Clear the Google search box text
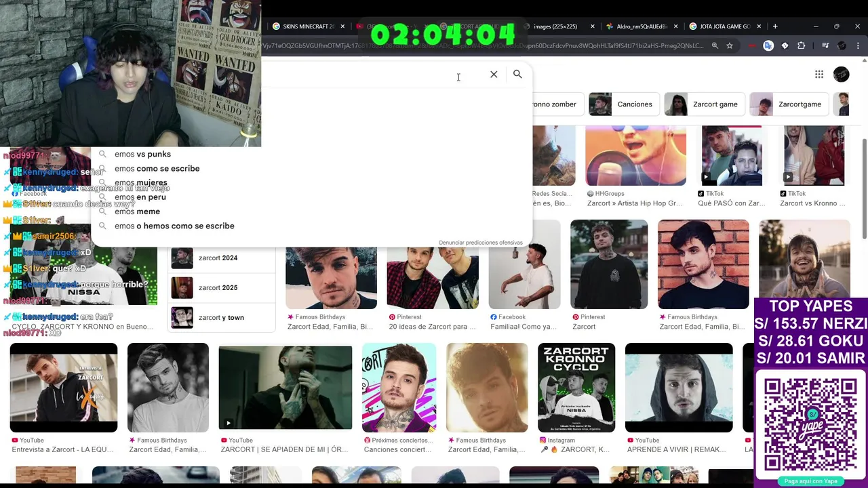 coord(494,75)
